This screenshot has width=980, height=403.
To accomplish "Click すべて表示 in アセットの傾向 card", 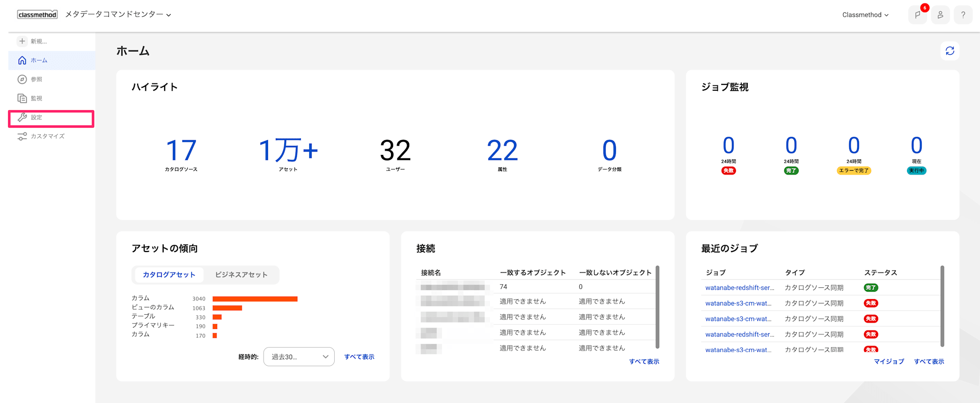I will [359, 357].
